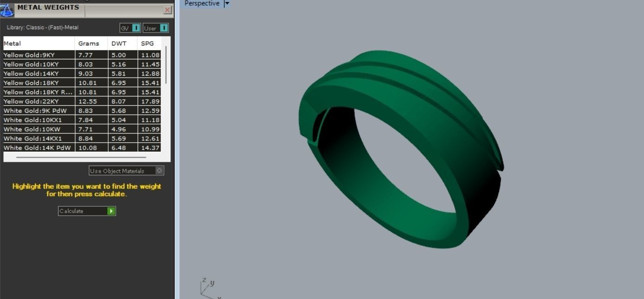Screen dimensions: 644x299
Task: Enable Use Object Materials option
Action: pyautogui.click(x=126, y=171)
